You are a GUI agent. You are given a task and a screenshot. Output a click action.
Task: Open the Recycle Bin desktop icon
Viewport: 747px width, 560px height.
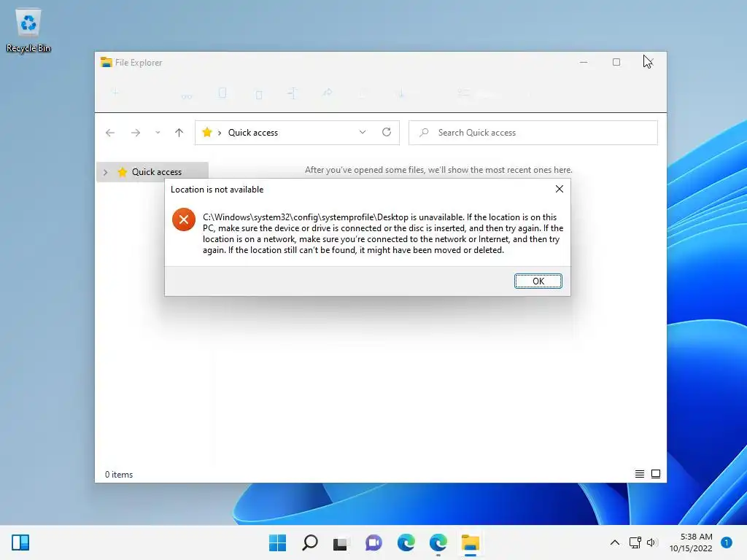28,31
